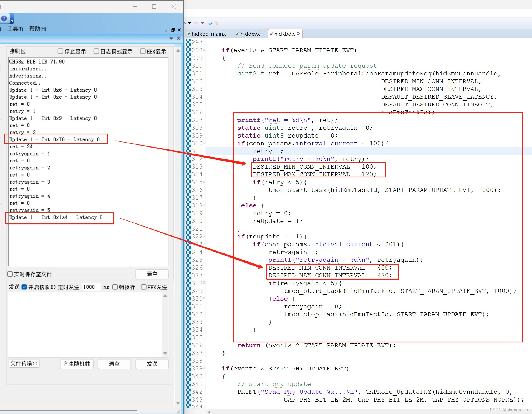The image size is (532, 414).
Task: Uncheck the 开启接收 checkbox
Action: click(x=24, y=287)
